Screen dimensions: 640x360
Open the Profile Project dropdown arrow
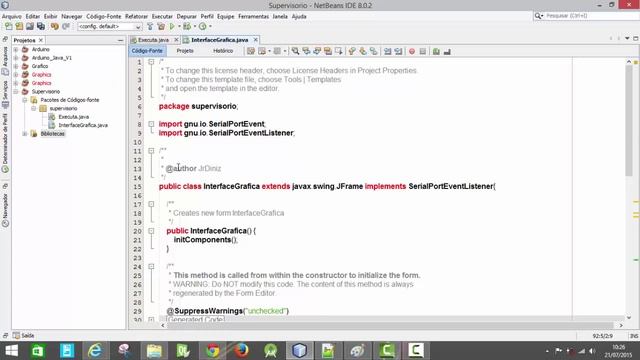(210, 27)
